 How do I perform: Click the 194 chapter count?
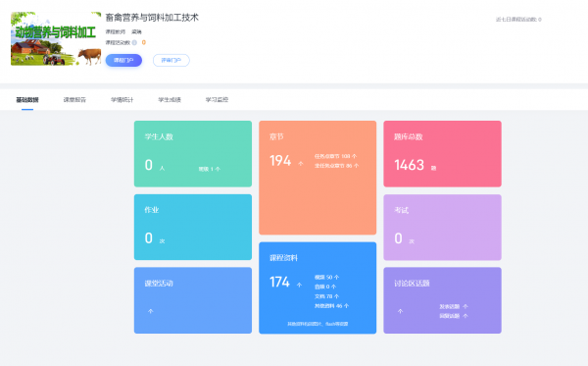click(280, 161)
